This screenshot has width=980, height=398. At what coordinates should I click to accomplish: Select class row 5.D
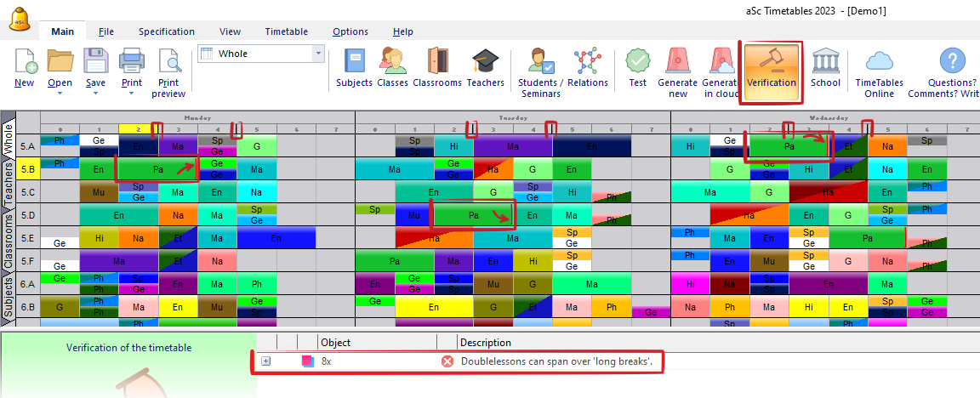pos(27,215)
